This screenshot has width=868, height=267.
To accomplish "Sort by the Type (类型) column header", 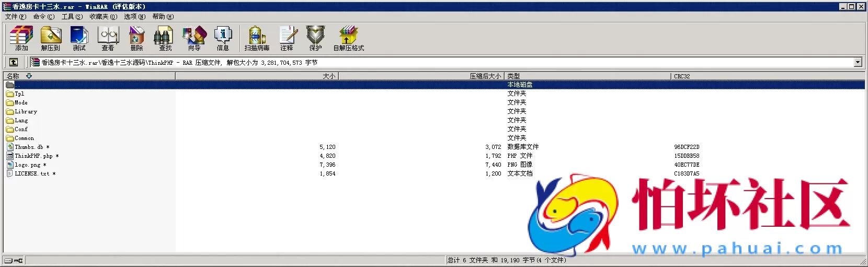I will 588,76.
